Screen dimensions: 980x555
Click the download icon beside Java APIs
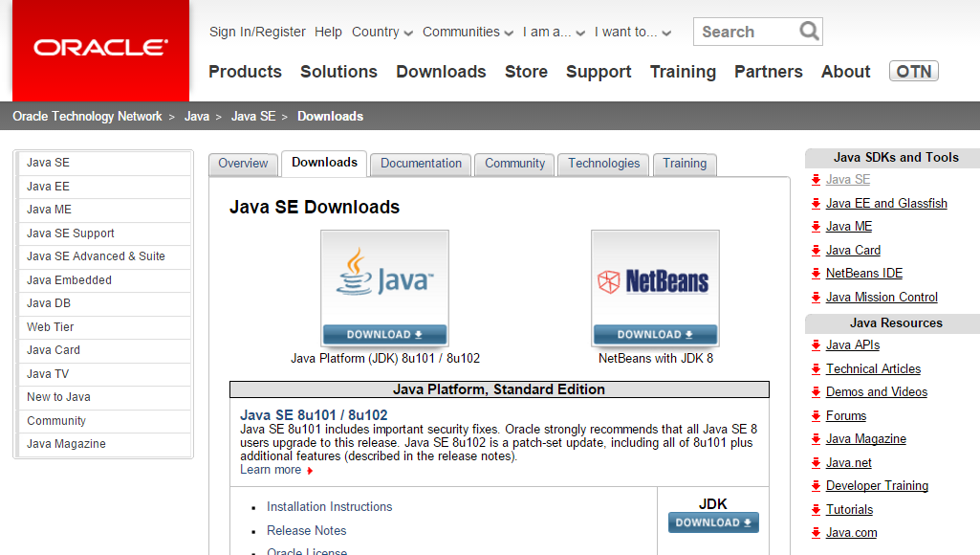click(816, 345)
